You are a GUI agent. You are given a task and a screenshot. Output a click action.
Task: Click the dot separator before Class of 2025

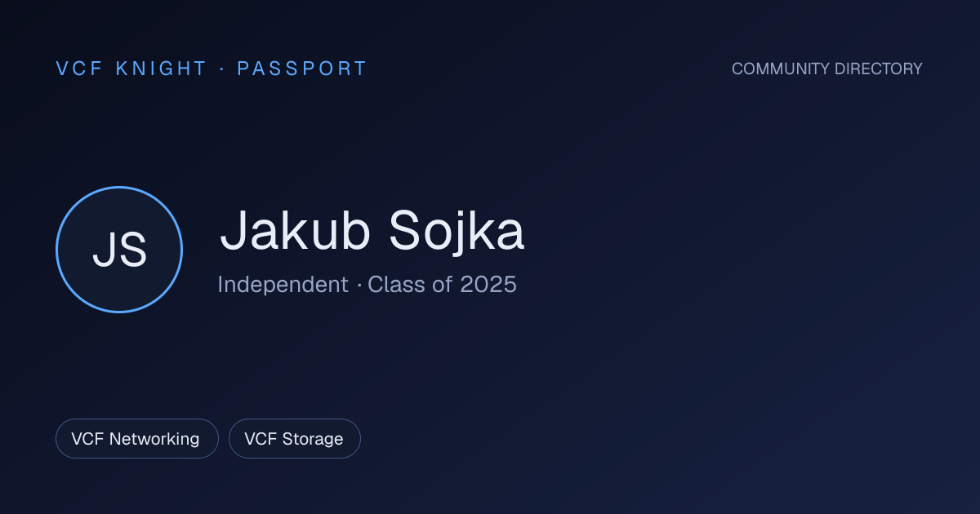(359, 286)
